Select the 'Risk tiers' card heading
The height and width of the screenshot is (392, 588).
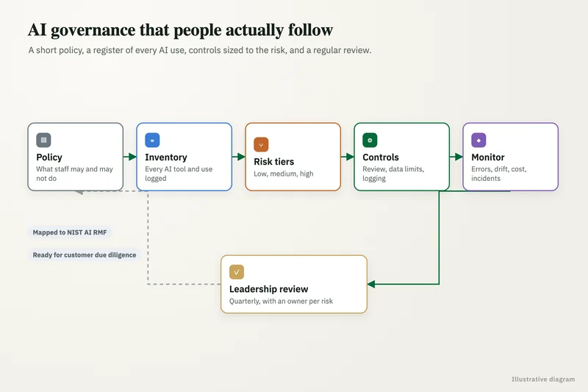click(273, 162)
